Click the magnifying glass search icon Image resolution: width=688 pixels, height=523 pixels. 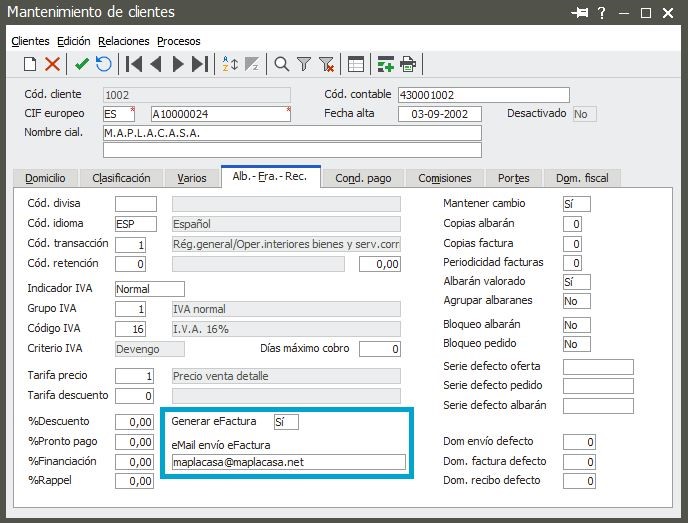(282, 65)
